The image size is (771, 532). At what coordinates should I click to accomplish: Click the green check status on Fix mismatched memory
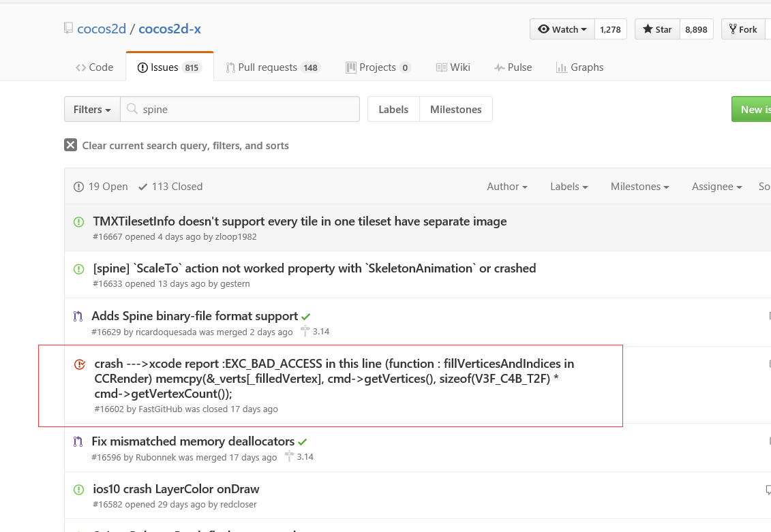point(303,442)
